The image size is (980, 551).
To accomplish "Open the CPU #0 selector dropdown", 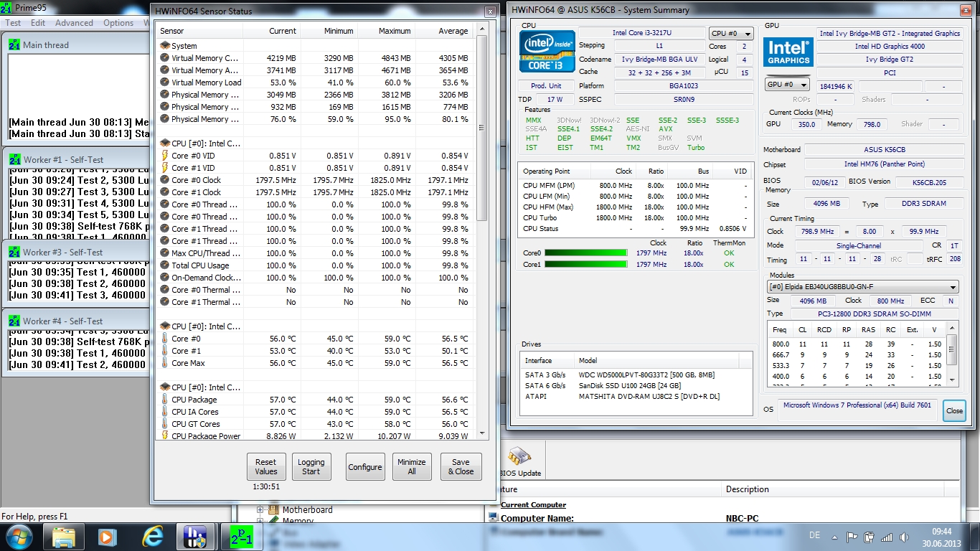I will tap(731, 34).
